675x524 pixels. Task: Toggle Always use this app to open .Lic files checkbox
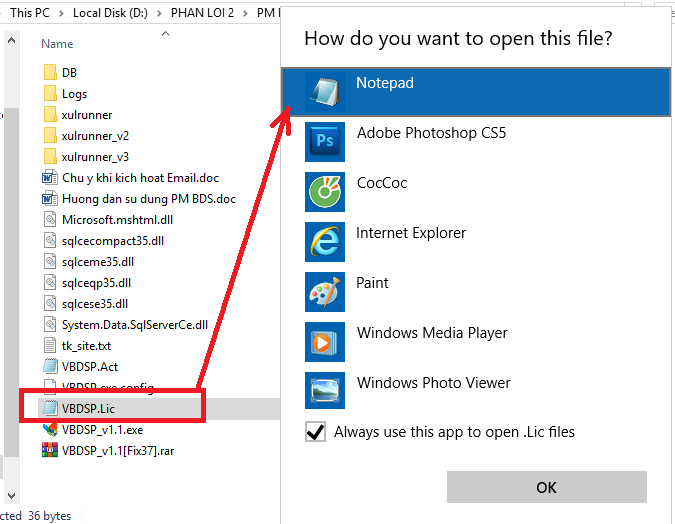tap(316, 432)
